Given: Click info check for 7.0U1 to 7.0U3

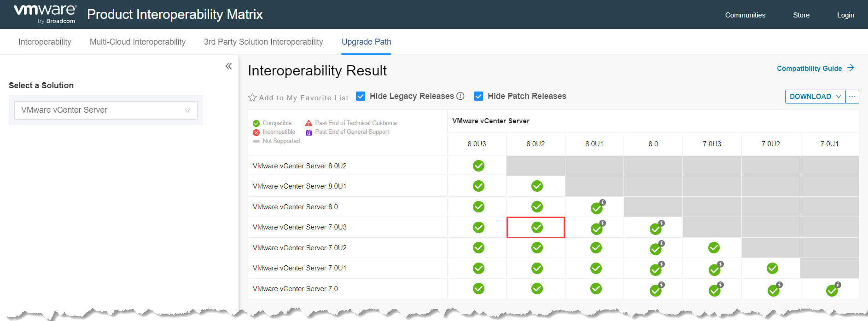Looking at the screenshot, I should [715, 269].
